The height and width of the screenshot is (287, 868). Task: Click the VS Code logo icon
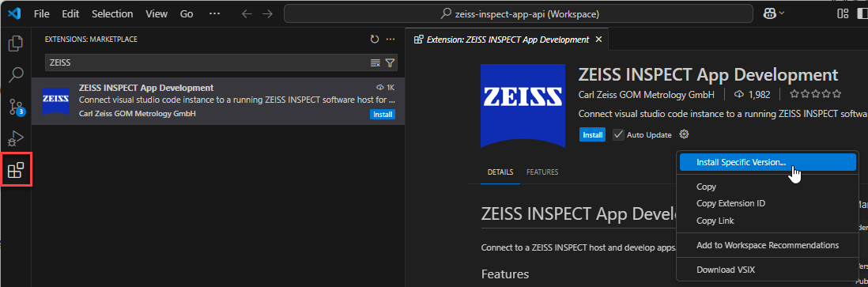(x=14, y=14)
